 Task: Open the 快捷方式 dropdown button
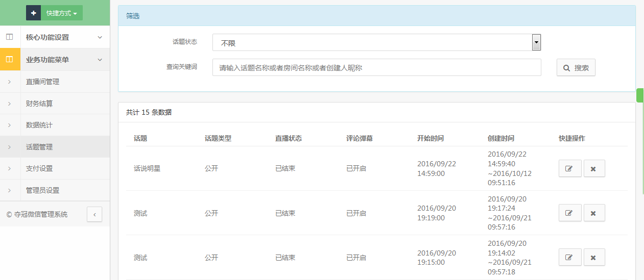click(62, 13)
